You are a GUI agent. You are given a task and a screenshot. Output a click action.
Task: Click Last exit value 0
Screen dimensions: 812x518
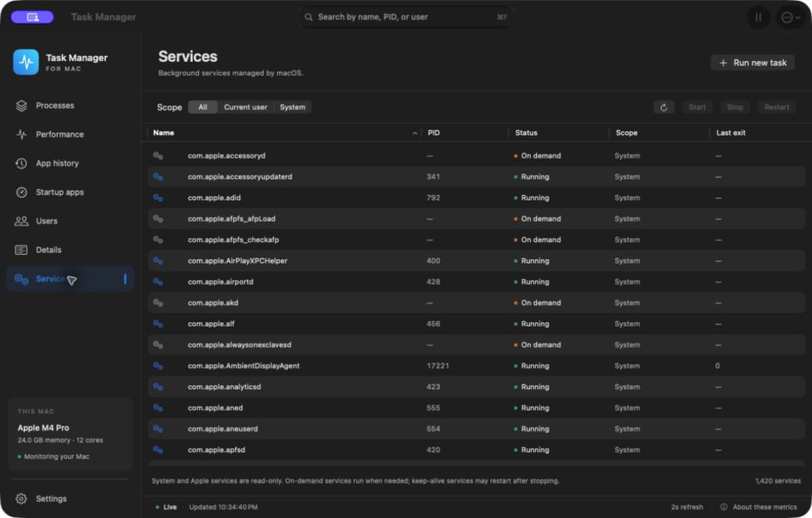pos(718,366)
